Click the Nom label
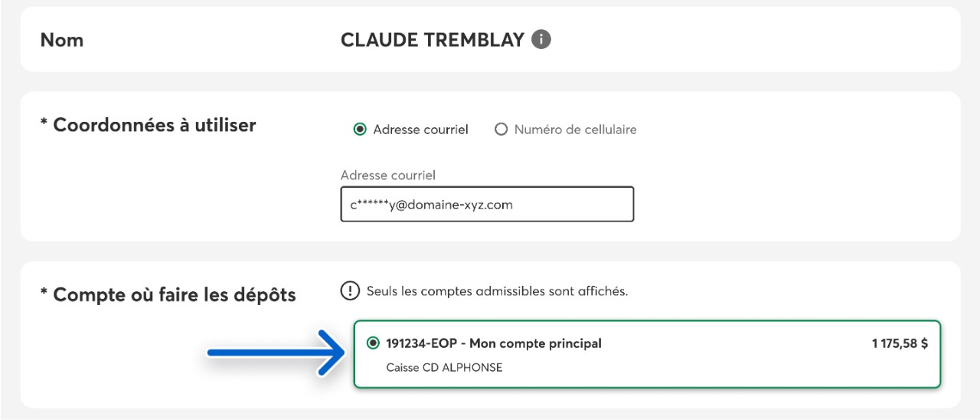 click(x=62, y=40)
